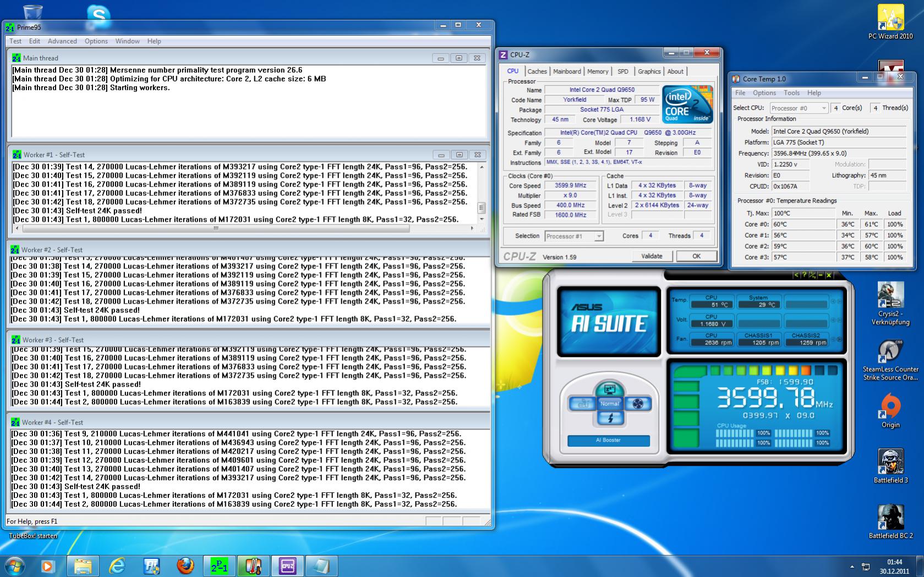Switch to Core Temp via its taskbar icon

pyautogui.click(x=253, y=566)
